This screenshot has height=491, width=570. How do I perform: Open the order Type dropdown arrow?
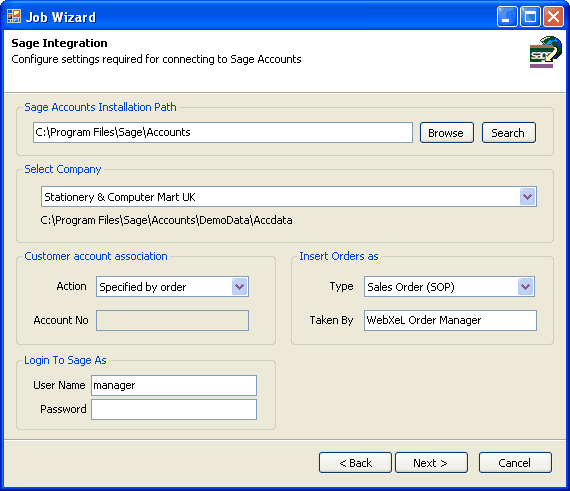click(526, 287)
